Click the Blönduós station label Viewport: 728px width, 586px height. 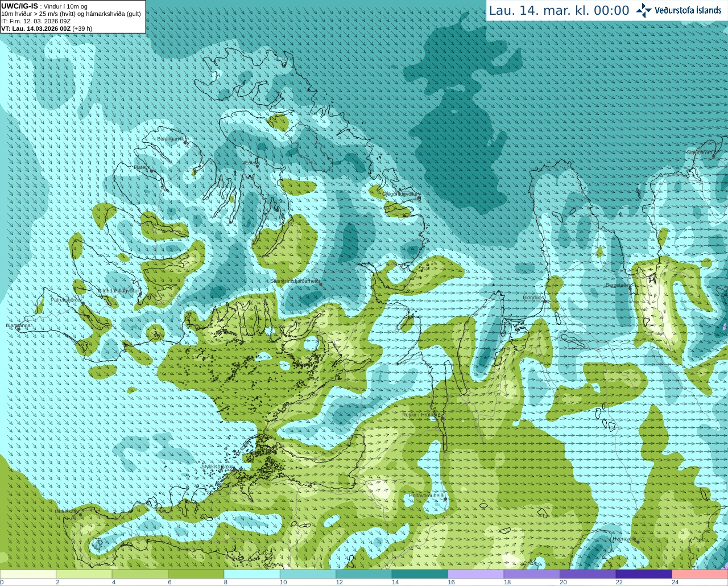tap(533, 298)
